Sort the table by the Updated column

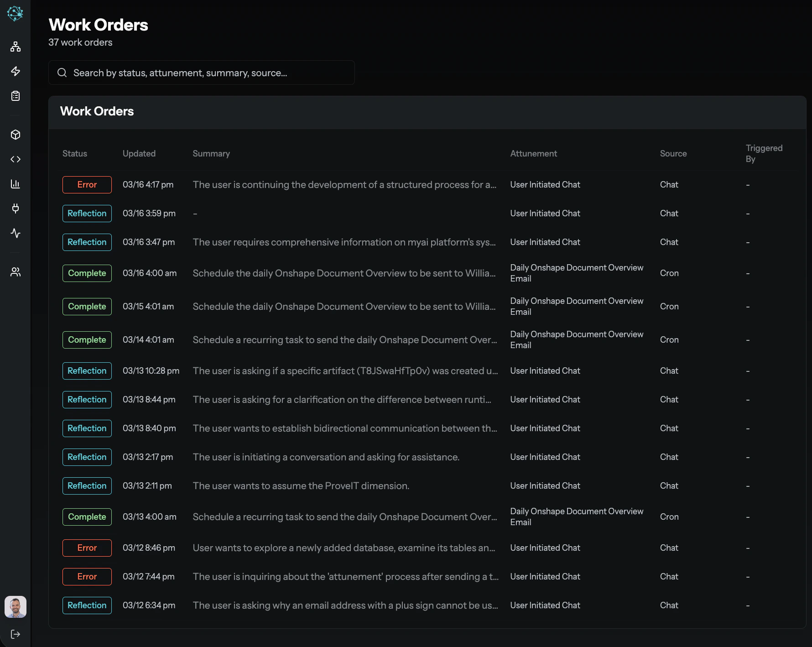click(x=139, y=153)
